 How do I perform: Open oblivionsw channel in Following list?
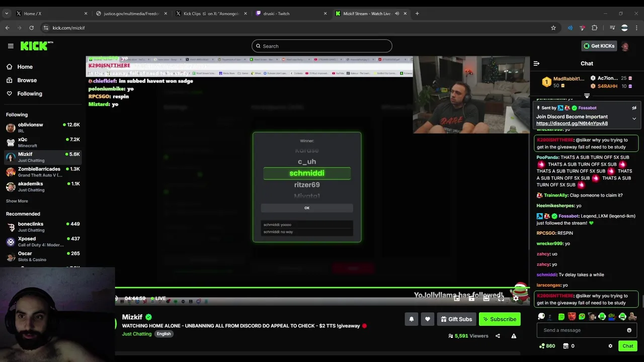pos(43,127)
